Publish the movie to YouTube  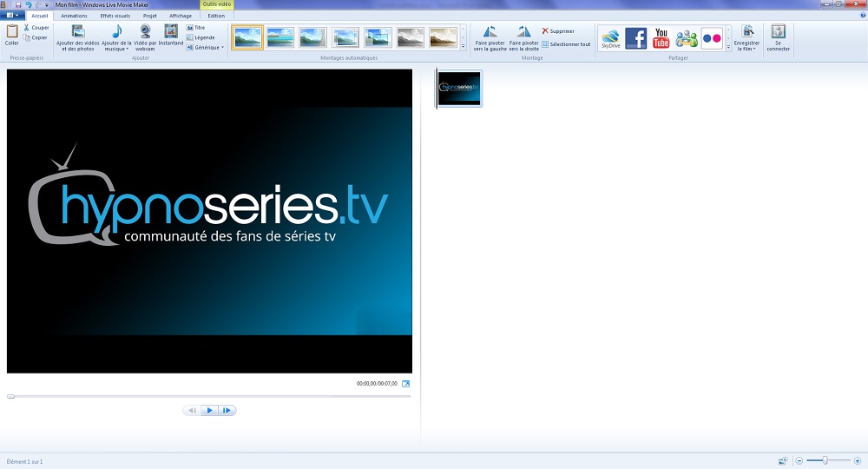pyautogui.click(x=661, y=38)
